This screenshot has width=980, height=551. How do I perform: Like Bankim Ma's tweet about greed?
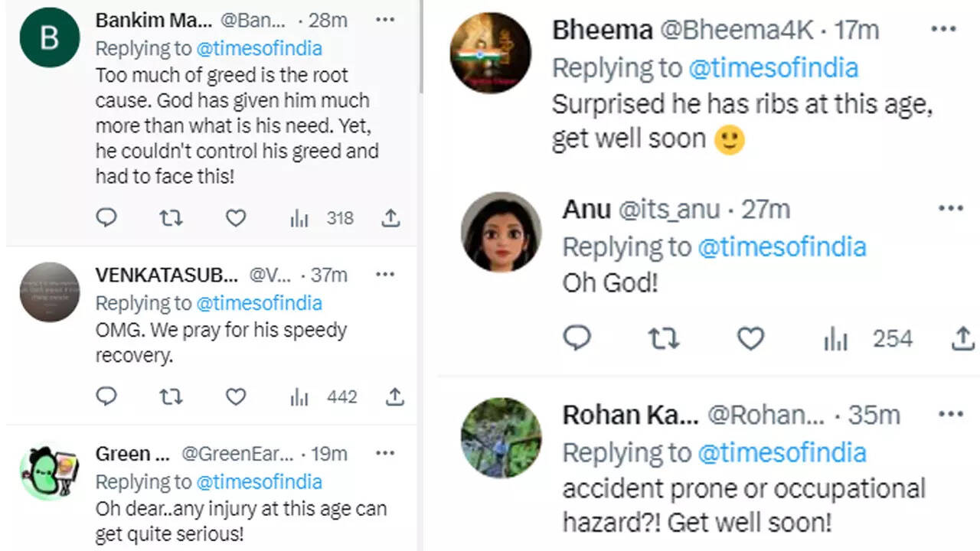click(236, 218)
